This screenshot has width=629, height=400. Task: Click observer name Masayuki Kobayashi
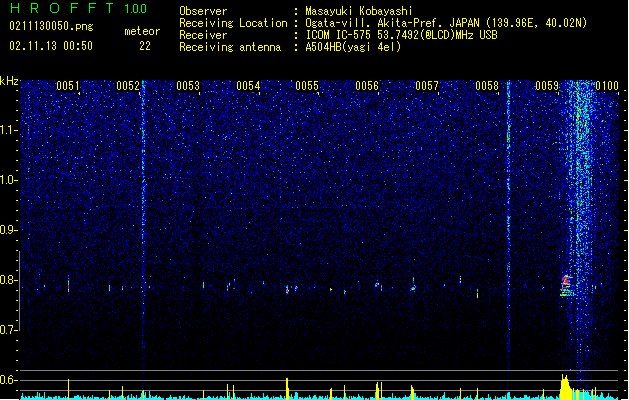coord(359,11)
